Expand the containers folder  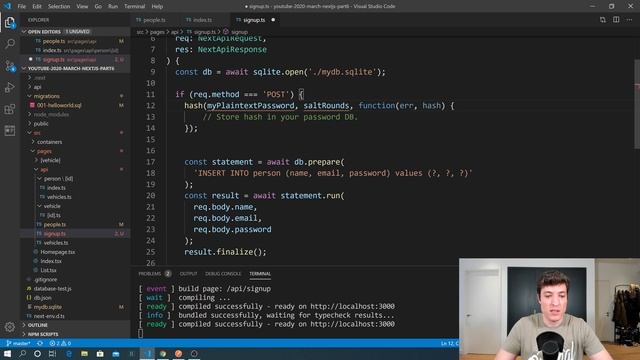tap(49, 142)
